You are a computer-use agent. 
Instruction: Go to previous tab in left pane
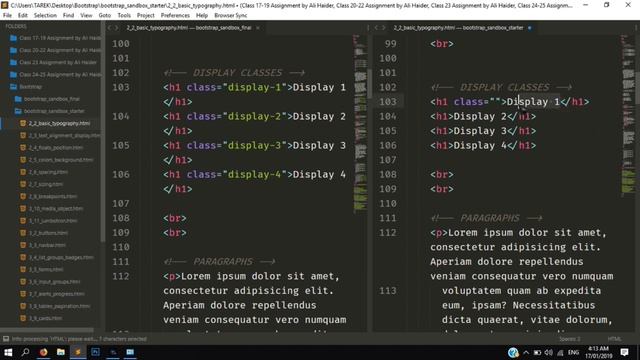coord(109,28)
